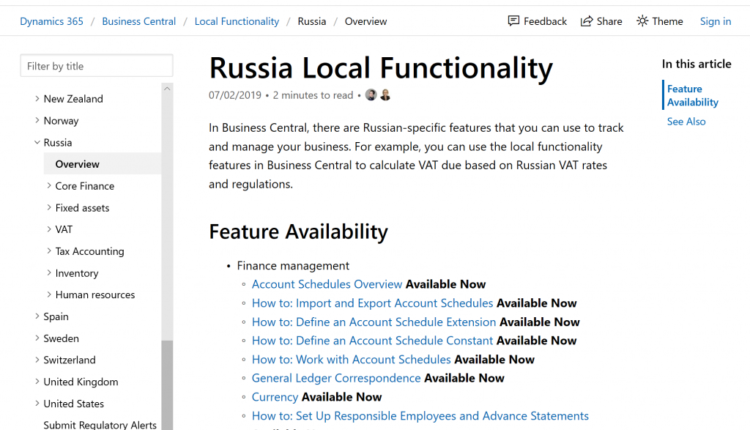The height and width of the screenshot is (430, 750).
Task: Expand the Core Finance section
Action: point(49,186)
